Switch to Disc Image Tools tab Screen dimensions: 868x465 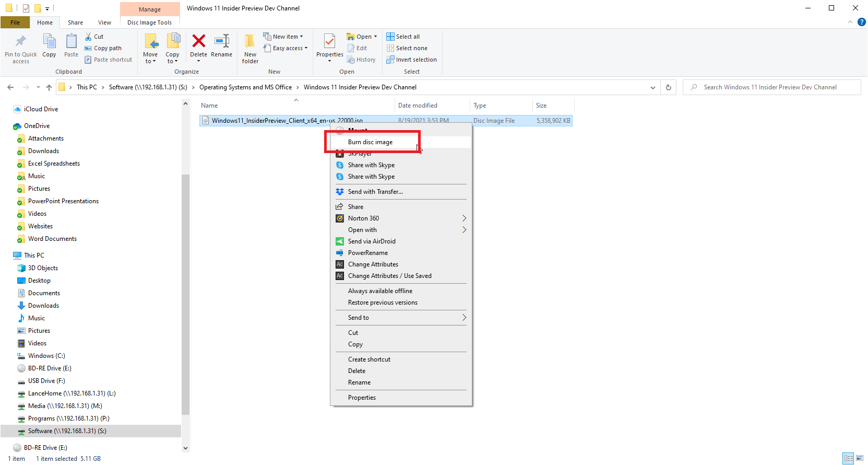click(149, 22)
